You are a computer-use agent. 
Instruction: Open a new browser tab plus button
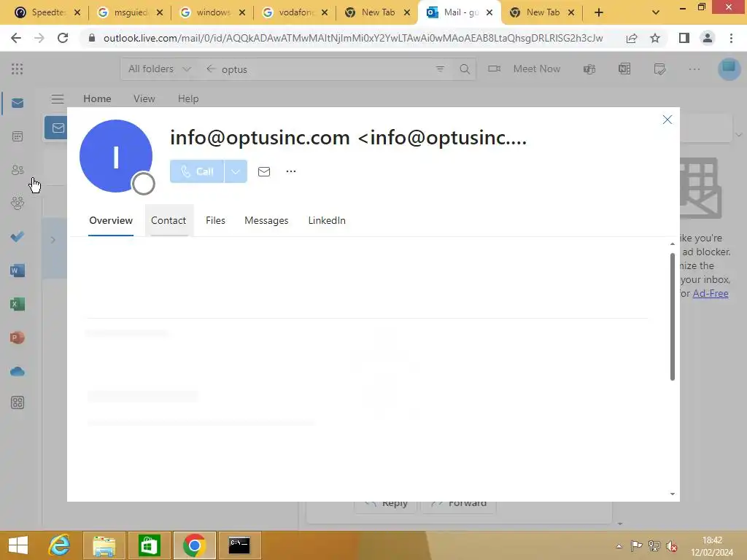[x=599, y=12]
